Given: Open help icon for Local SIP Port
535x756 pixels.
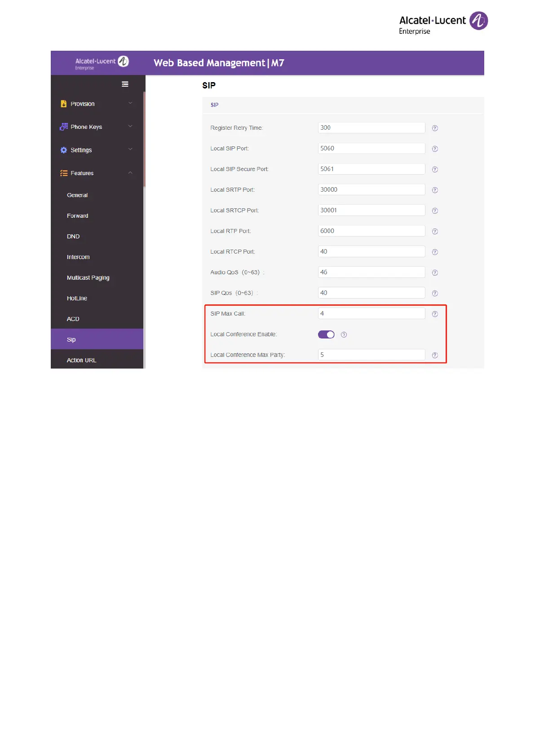Looking at the screenshot, I should click(435, 149).
